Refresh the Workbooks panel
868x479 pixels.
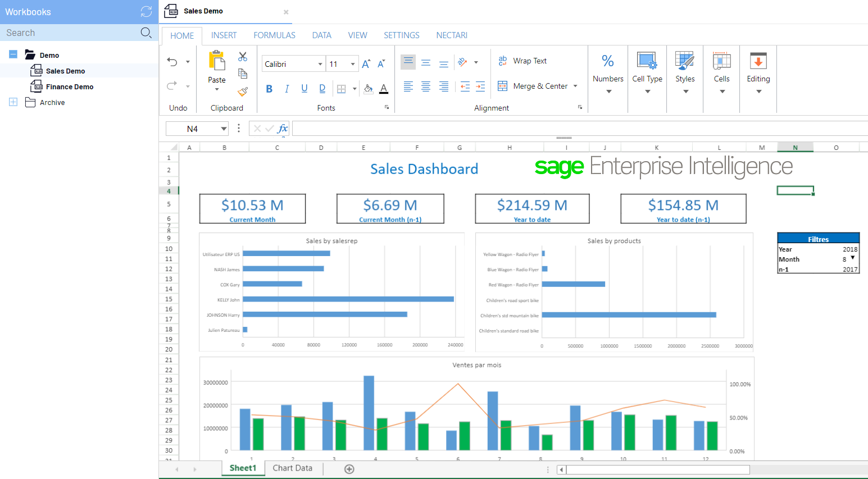(146, 12)
